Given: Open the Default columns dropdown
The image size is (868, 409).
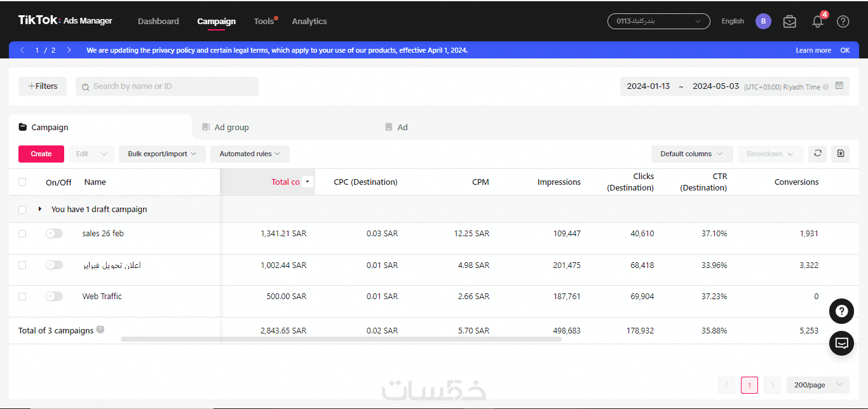Looking at the screenshot, I should [x=691, y=154].
